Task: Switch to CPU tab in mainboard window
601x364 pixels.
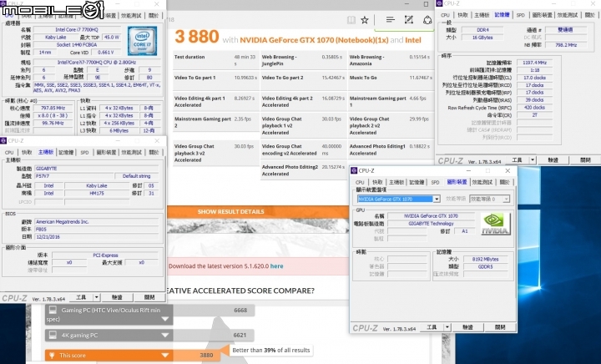Action: [x=9, y=153]
